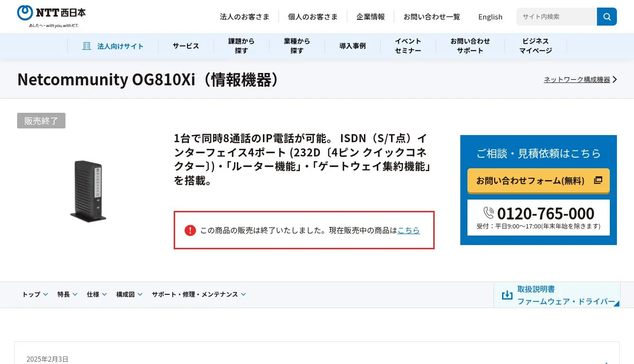Screen dimensions: 634x364
Task: Open 法人のお客さま header link
Action: [x=244, y=17]
